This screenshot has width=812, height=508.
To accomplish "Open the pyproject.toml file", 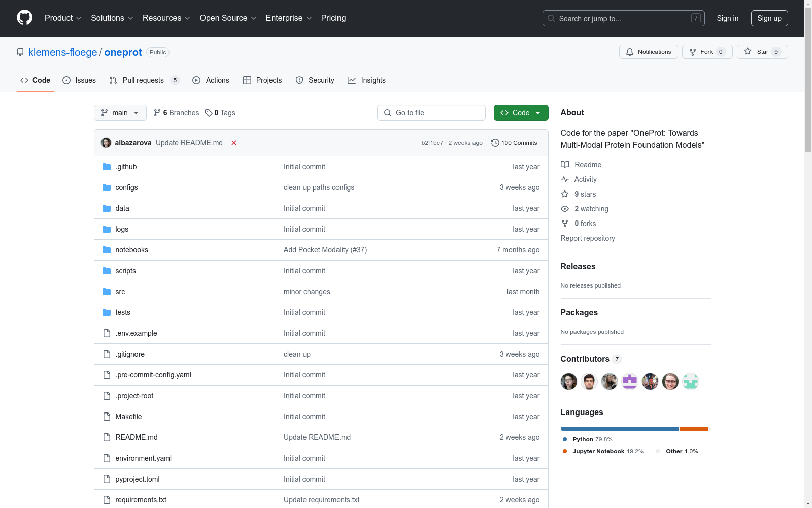I will pos(138,479).
